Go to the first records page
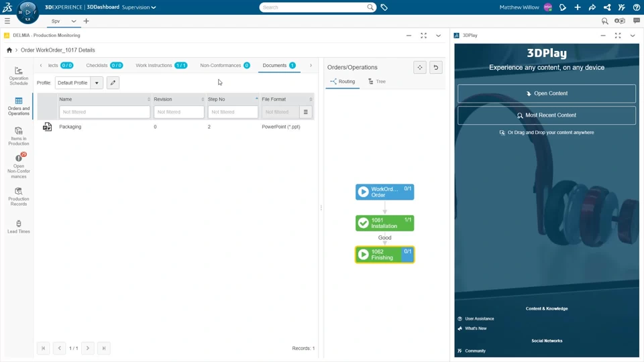 tap(43, 348)
